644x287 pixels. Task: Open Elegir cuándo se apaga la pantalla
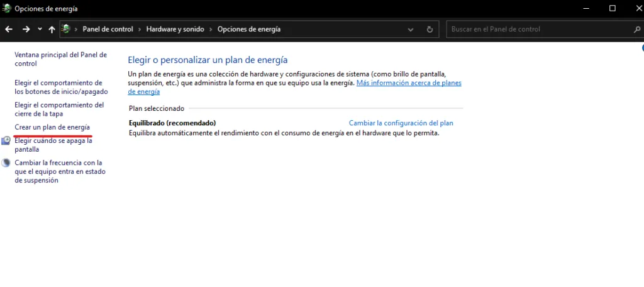point(53,145)
